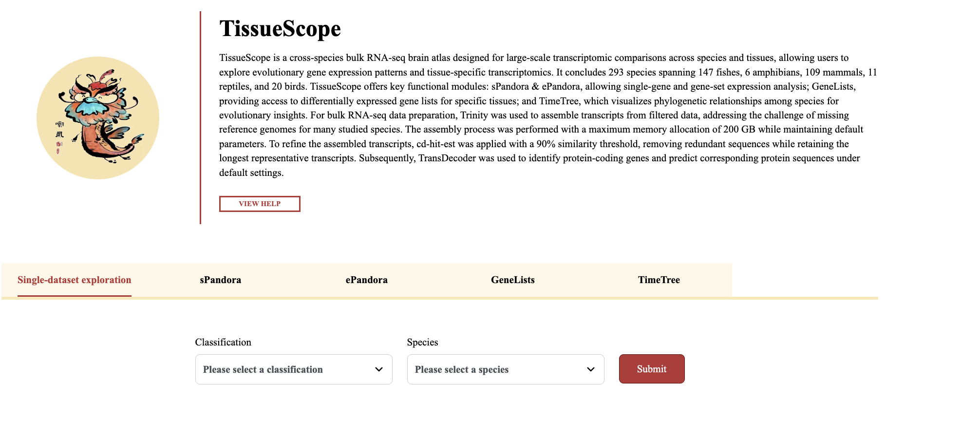Click the VIEW HELP button
The height and width of the screenshot is (421, 980).
[260, 204]
